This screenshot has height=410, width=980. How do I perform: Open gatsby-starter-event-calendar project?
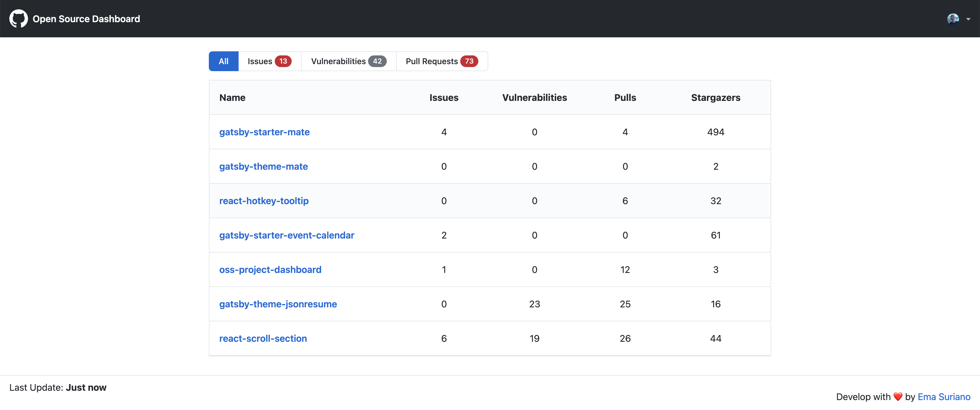(286, 235)
